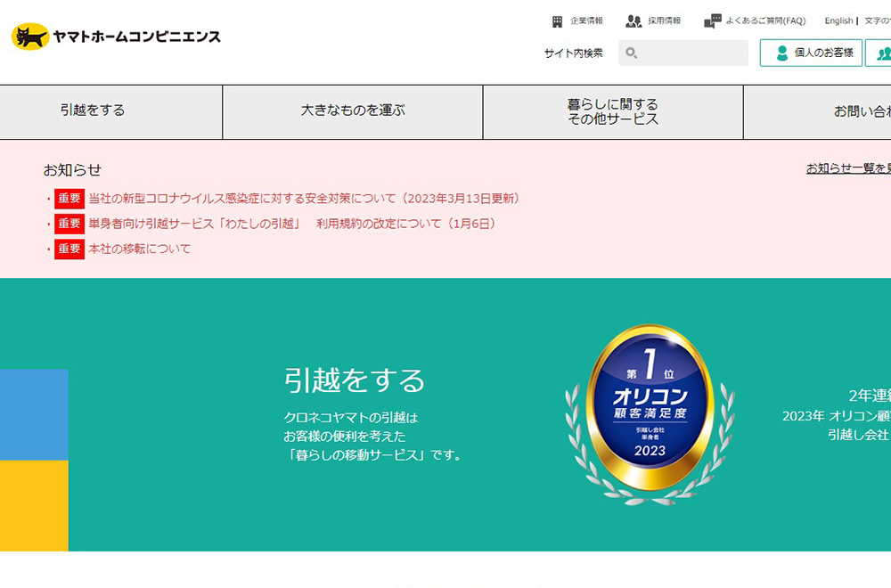Click the Yamato black cat logo
891x588 pixels.
point(30,37)
